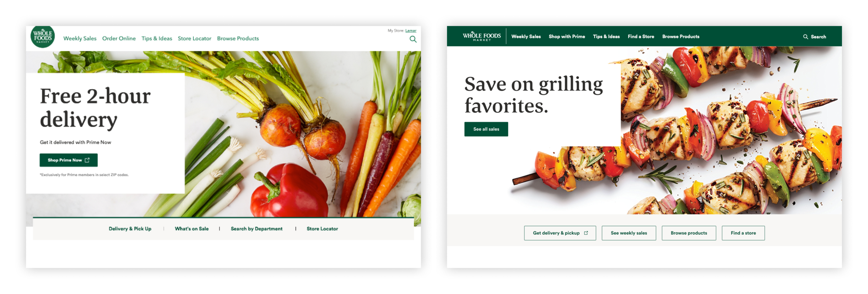
Task: Open Shop with Prime menu item
Action: coord(567,37)
